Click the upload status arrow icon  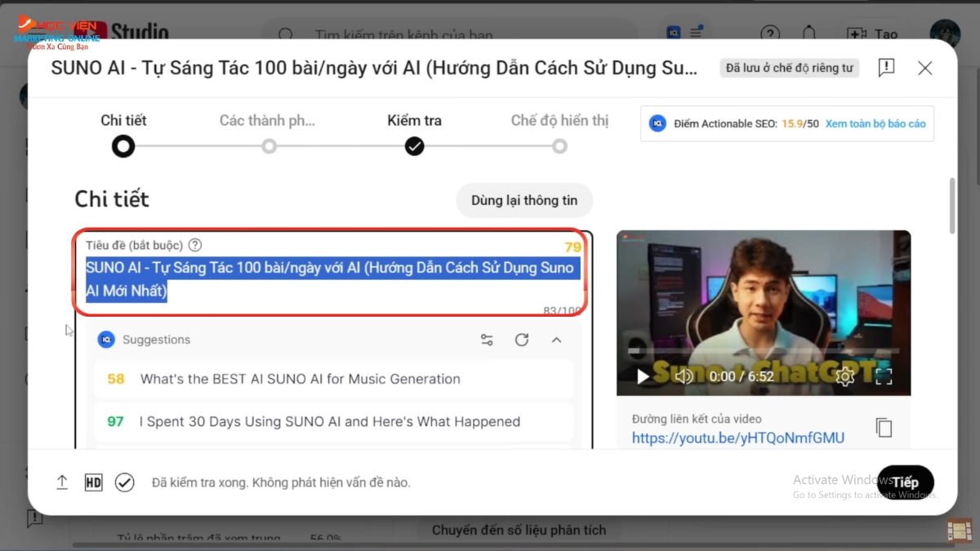pyautogui.click(x=62, y=482)
